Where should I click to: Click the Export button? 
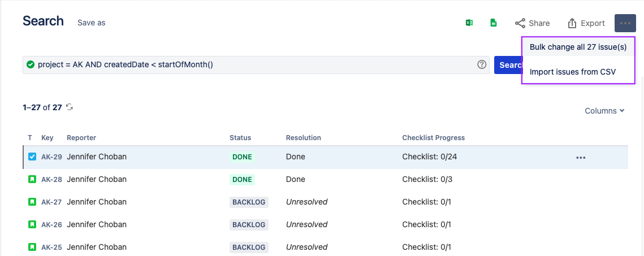(x=586, y=23)
